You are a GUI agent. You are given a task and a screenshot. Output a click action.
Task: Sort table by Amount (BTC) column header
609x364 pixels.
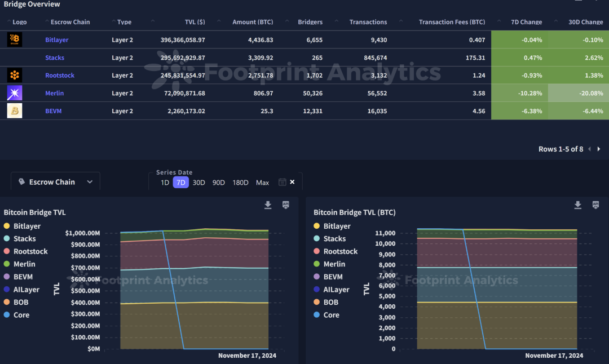pos(253,22)
